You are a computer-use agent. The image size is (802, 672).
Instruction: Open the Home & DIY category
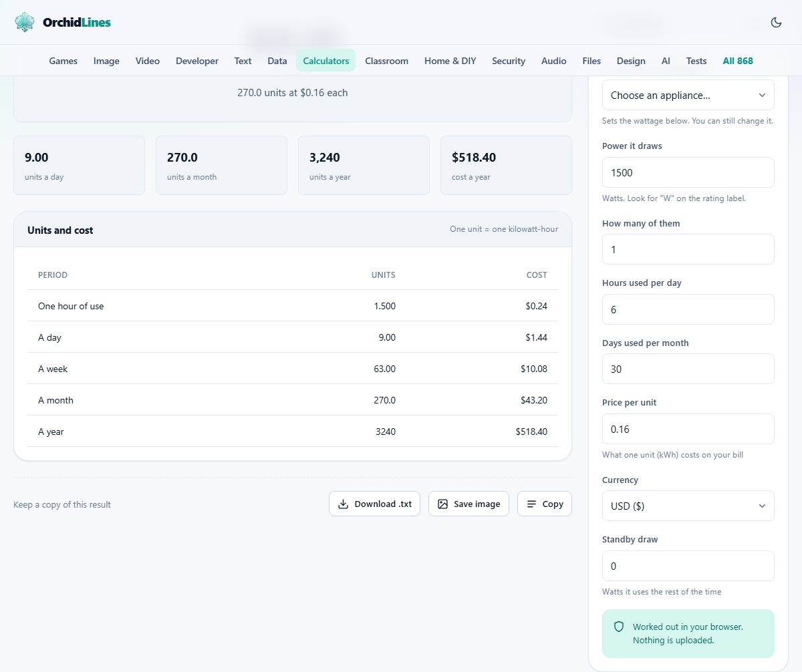click(450, 61)
